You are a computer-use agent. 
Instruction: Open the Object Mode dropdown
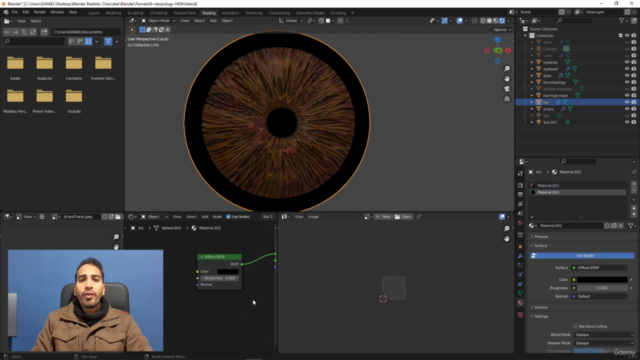158,21
